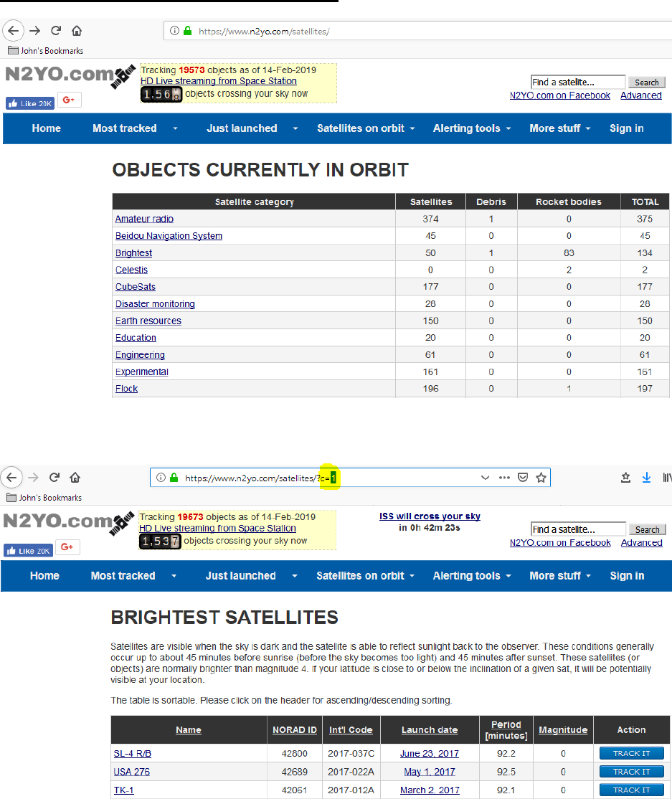Click TRACK IT for TK-1
Screen dimensions: 672x799
pos(632,790)
